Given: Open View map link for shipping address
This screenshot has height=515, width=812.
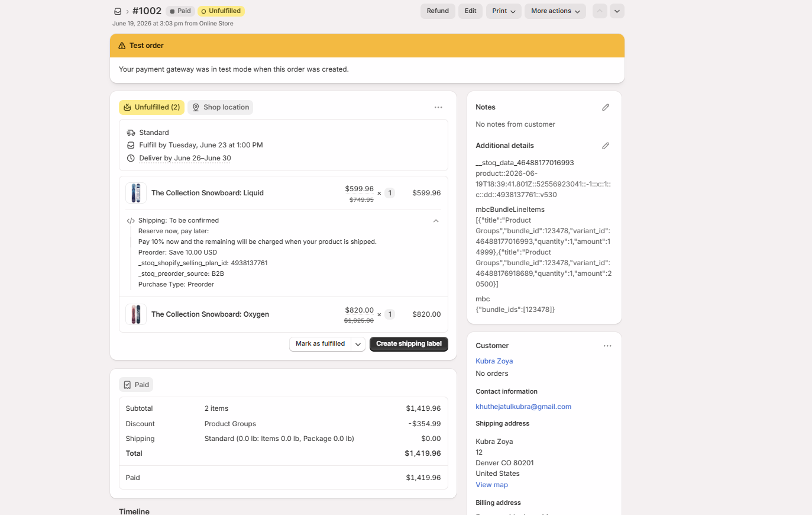Looking at the screenshot, I should point(491,485).
